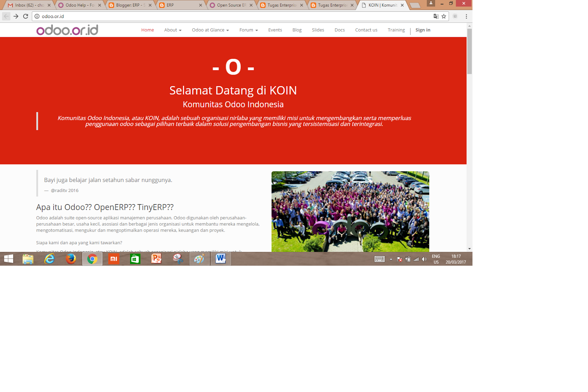Click the quote "Bayi juga belajar jalan"
The width and height of the screenshot is (588, 392).
(108, 180)
